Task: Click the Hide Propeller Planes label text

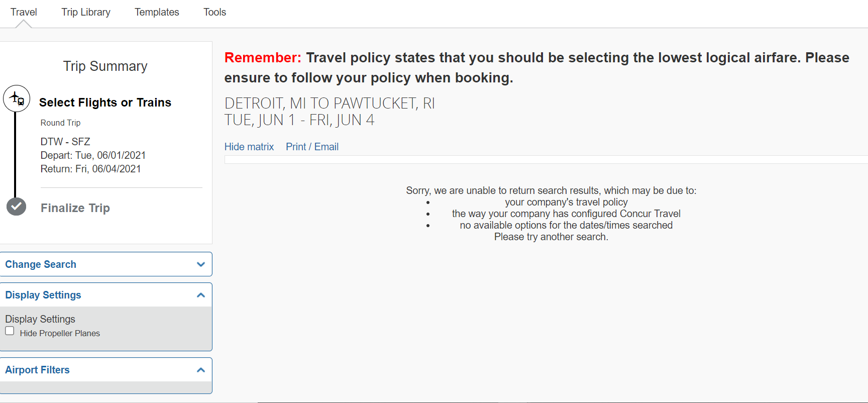Action: pyautogui.click(x=60, y=333)
